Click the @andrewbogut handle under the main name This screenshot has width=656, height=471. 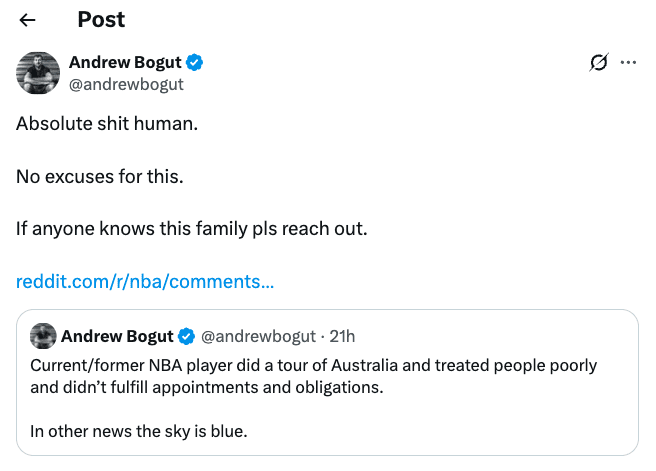pos(126,84)
